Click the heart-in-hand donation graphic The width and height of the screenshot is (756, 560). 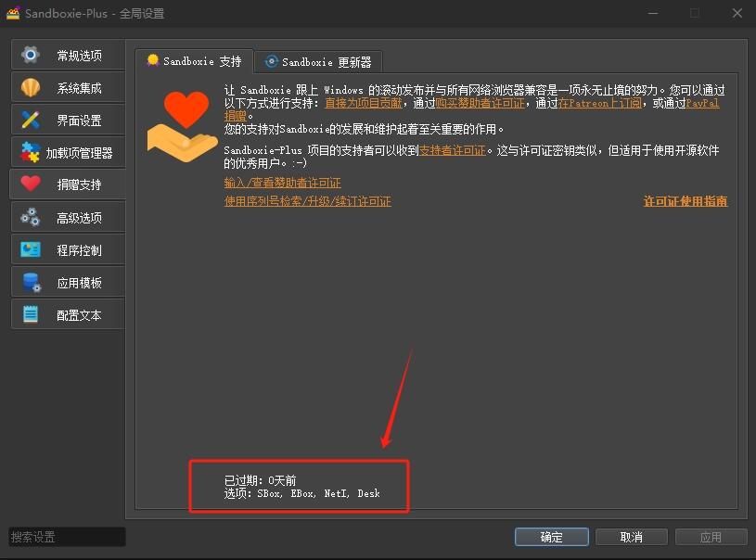point(182,126)
